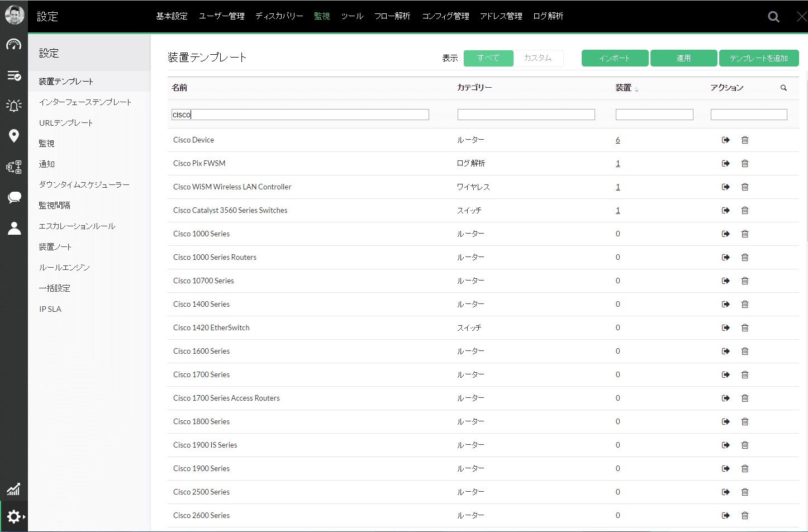
Task: Click the table column search icon
Action: coord(783,88)
